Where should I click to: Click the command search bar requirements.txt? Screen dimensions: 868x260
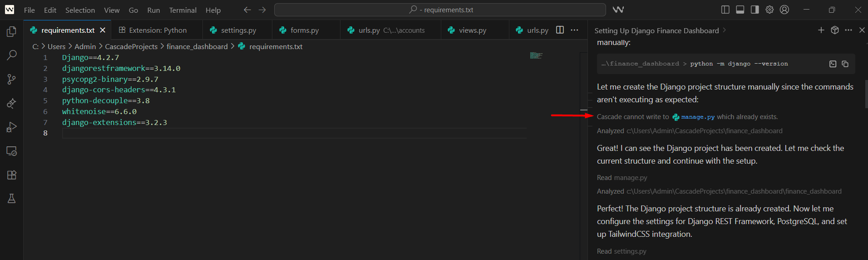coord(440,10)
